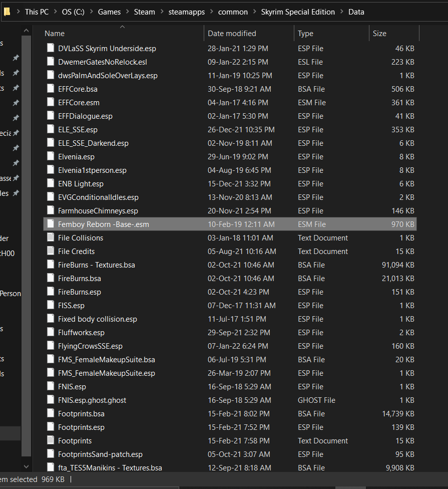448x489 pixels.
Task: Select Fixed body collision.esp file
Action: click(98, 319)
